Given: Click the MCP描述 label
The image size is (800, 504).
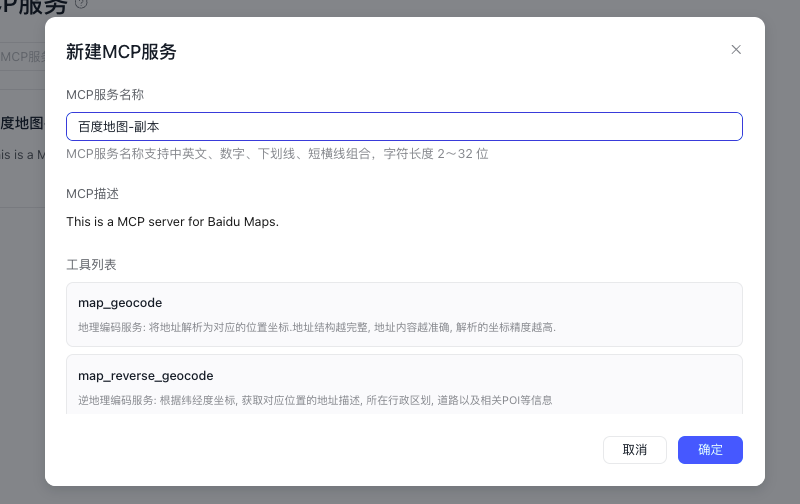Looking at the screenshot, I should click(92, 194).
